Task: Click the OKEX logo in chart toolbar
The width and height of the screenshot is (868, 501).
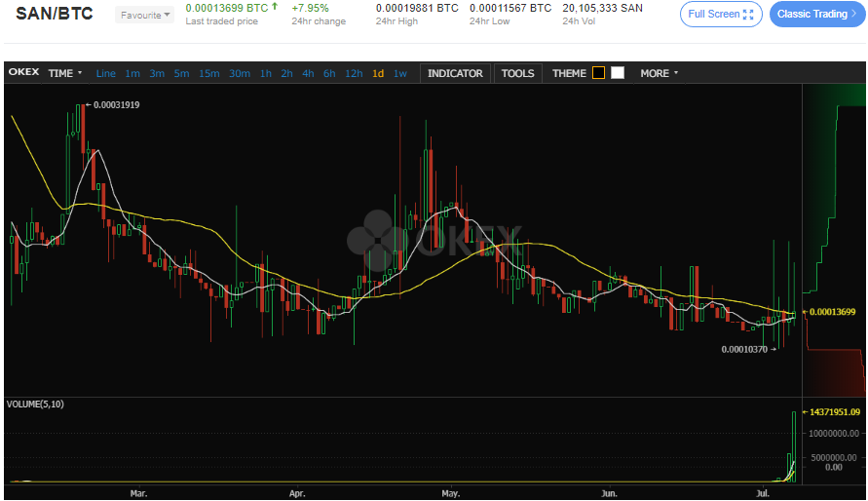Action: [23, 73]
